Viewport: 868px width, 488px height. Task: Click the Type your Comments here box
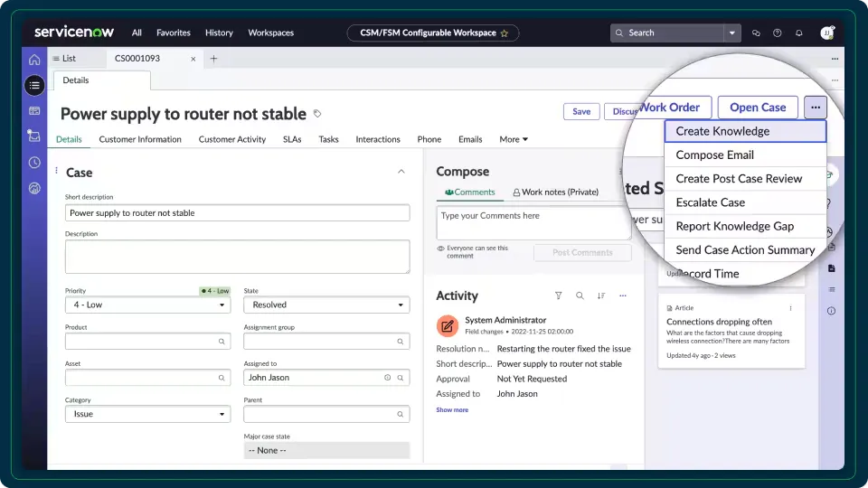(533, 223)
